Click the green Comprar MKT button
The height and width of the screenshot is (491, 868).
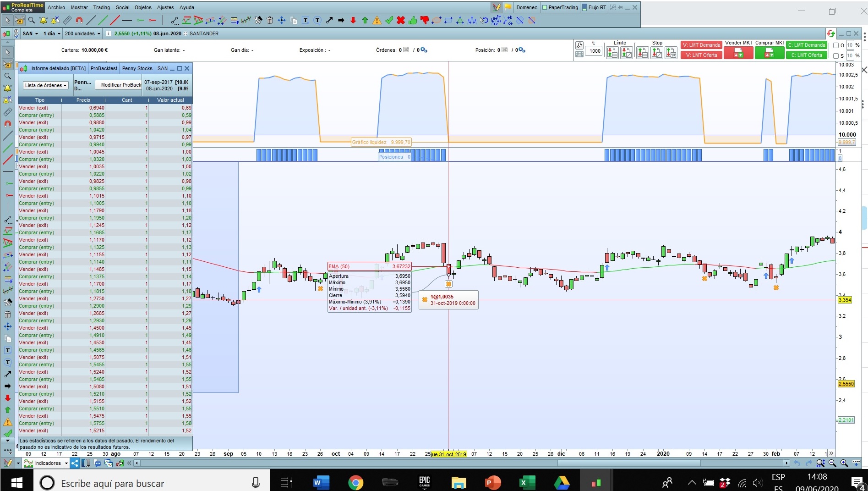click(x=770, y=53)
